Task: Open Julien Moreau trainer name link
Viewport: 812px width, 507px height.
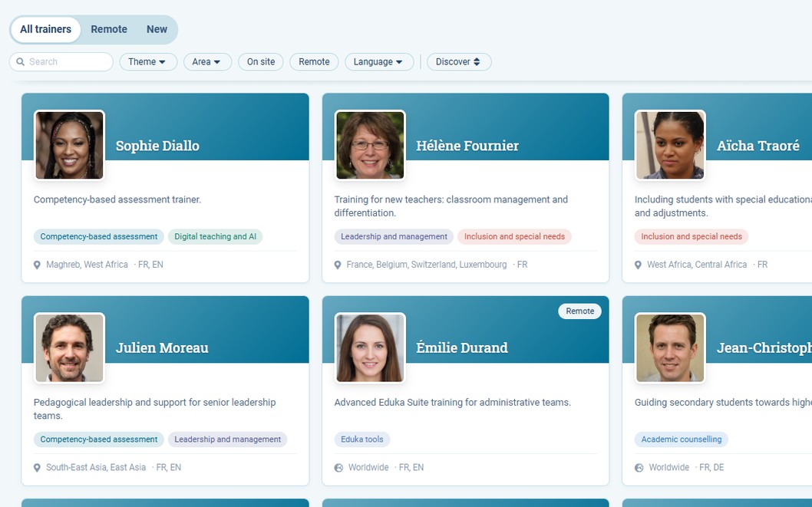Action: coord(162,347)
